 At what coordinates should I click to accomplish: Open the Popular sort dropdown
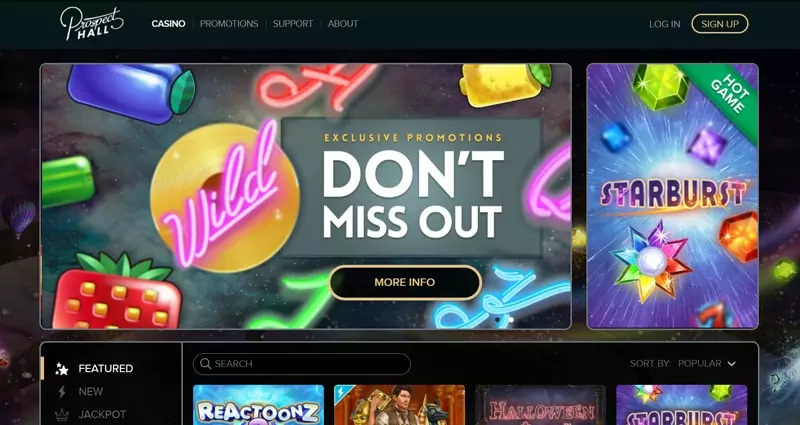coord(706,364)
